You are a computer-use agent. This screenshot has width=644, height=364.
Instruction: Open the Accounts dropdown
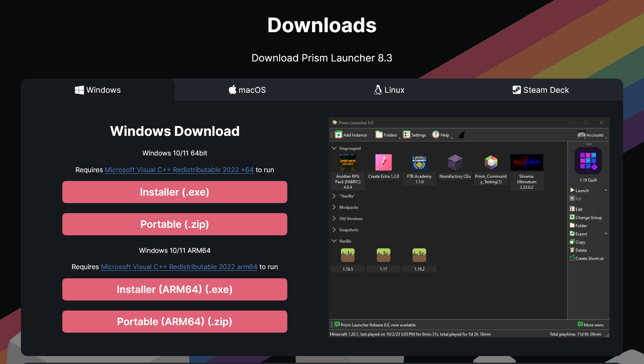coord(593,135)
